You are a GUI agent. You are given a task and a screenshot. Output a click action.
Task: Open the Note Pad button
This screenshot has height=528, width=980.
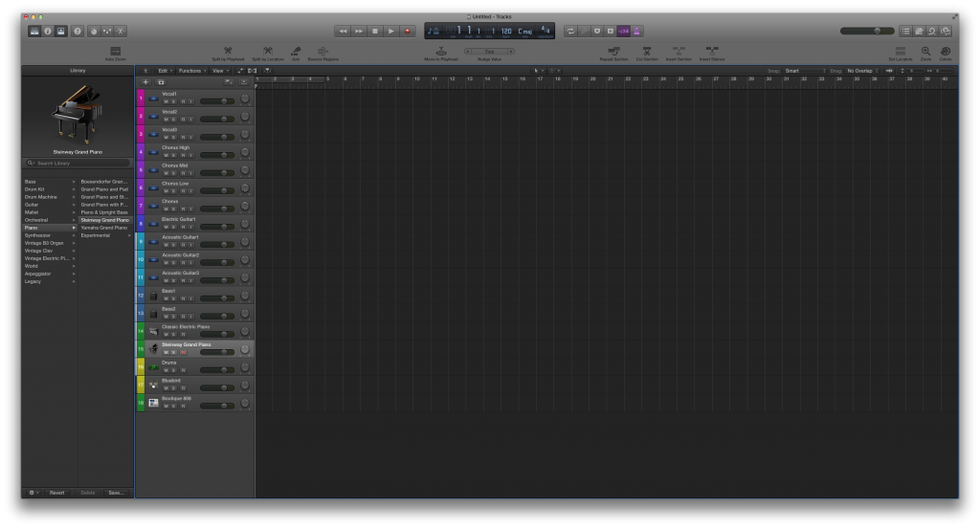(x=920, y=32)
